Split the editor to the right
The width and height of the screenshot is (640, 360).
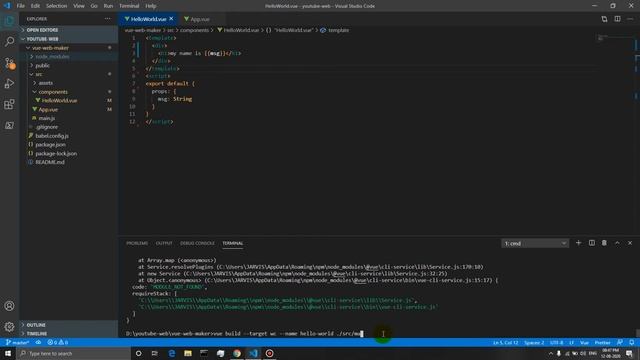pyautogui.click(x=617, y=19)
